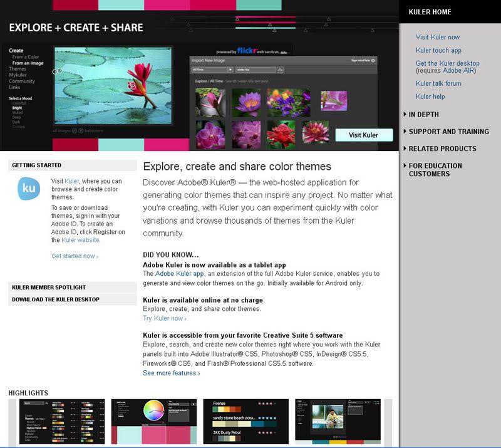Click heading Explore, create and share color themes
The height and width of the screenshot is (448, 501).
coord(237,167)
